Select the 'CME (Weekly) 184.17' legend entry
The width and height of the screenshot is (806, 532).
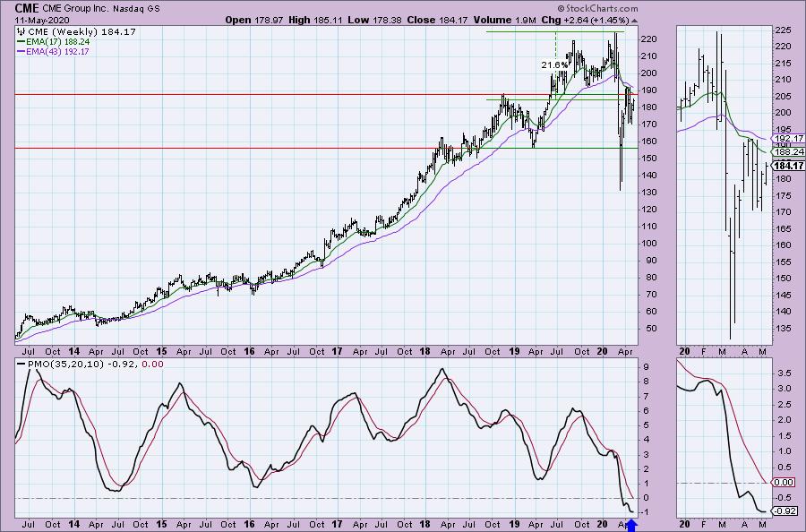click(x=81, y=31)
